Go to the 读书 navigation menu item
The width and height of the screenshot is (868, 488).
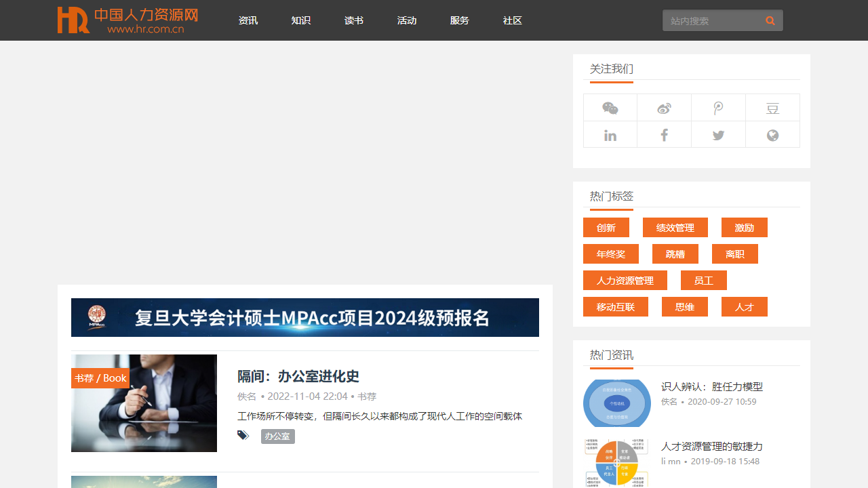click(354, 21)
